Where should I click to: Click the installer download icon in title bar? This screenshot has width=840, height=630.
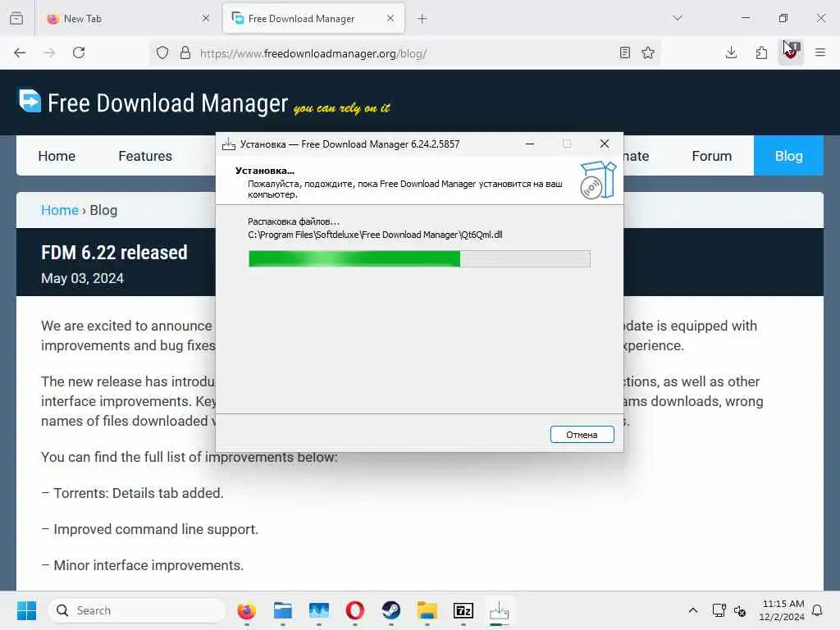(x=229, y=144)
